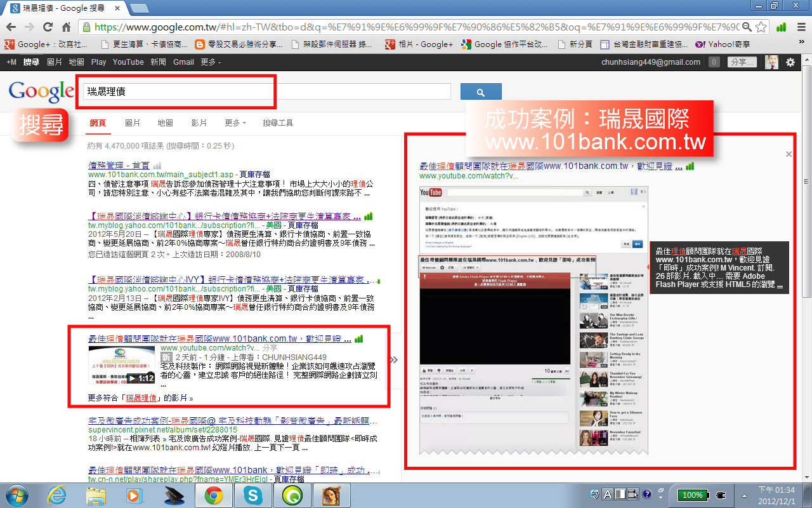Open the 零股交易必勝術分享 blogger bookmark
Screen dimensions: 812x508
pos(239,44)
